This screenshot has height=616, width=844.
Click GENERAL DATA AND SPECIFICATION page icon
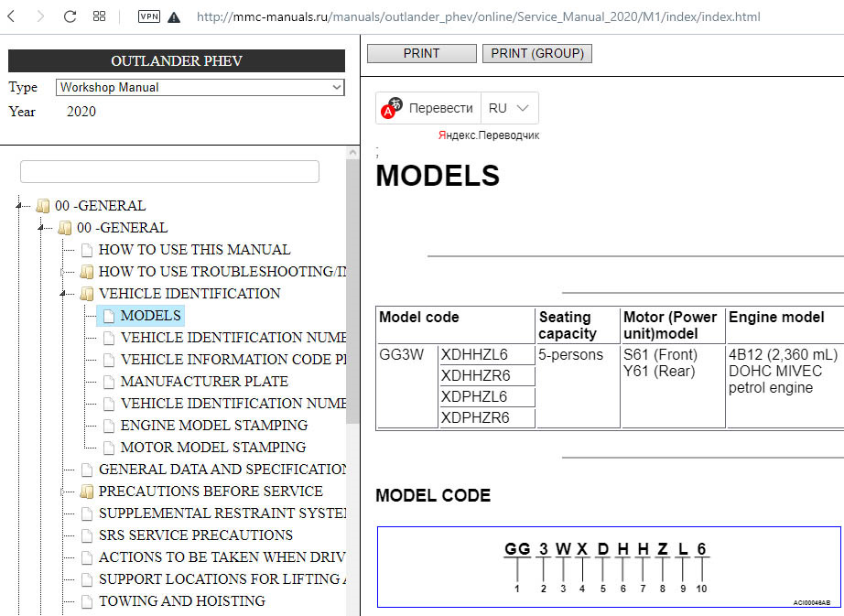coord(87,470)
